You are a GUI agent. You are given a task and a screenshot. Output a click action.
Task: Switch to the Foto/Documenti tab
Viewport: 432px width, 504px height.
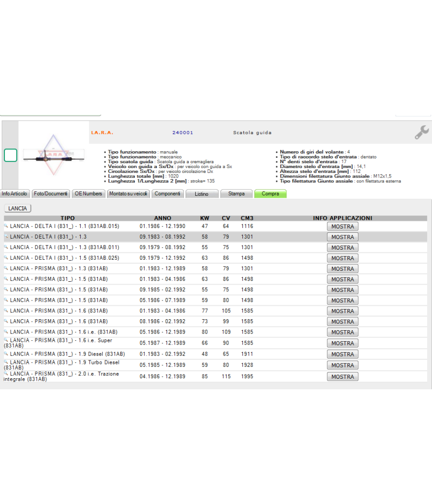point(51,194)
